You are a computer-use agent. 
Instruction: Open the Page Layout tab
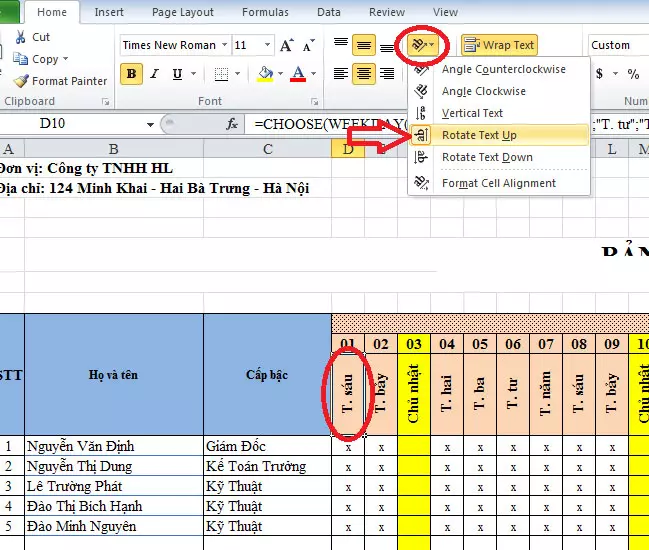183,12
